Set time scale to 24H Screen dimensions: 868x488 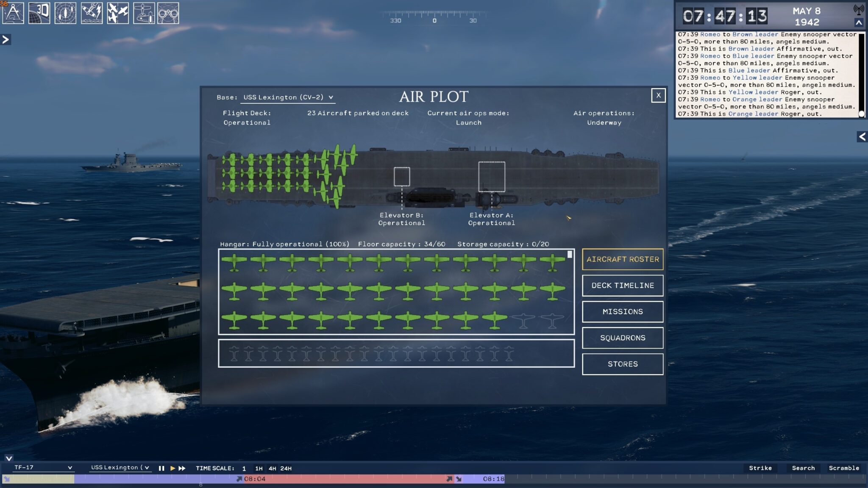(286, 468)
